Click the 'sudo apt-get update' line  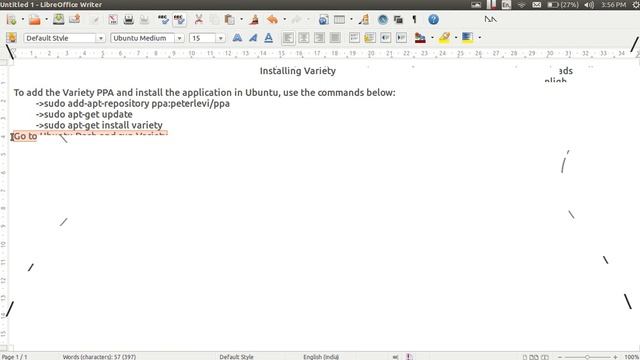point(84,114)
